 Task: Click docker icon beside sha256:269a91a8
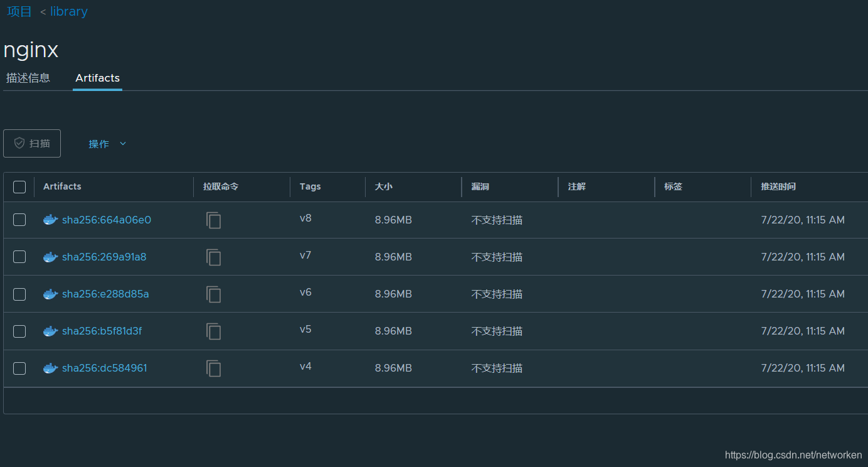[x=51, y=257]
